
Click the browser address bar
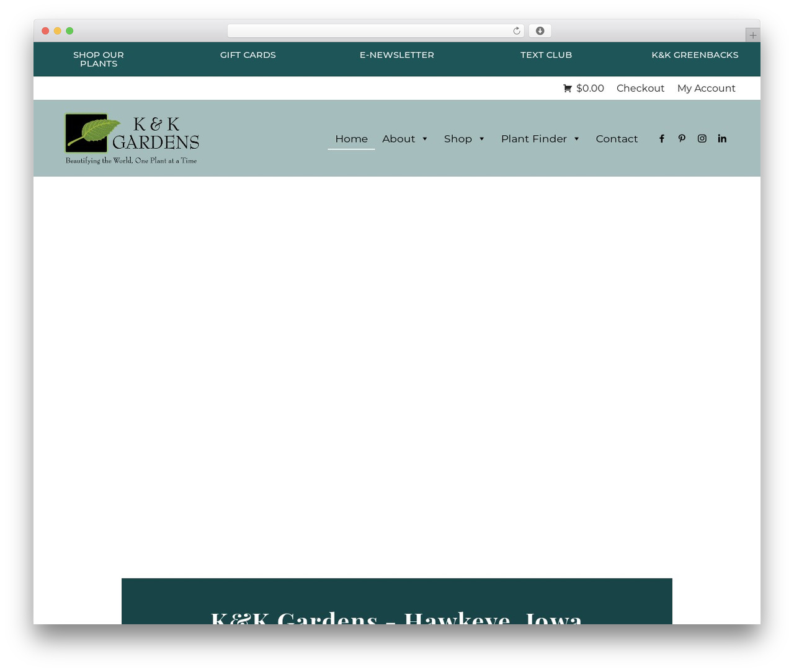tap(375, 31)
